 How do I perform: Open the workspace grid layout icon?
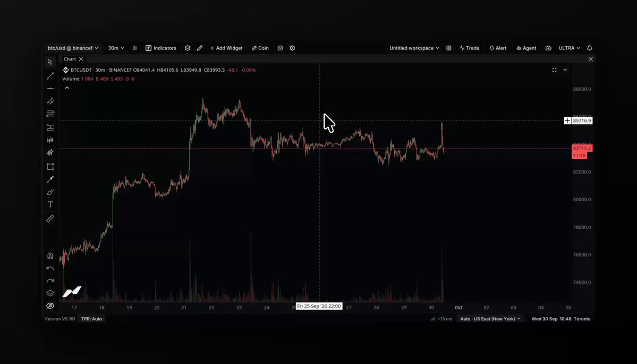448,48
